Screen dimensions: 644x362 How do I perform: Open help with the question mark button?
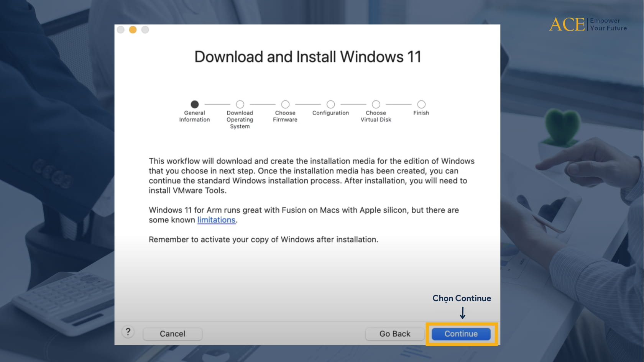click(128, 332)
